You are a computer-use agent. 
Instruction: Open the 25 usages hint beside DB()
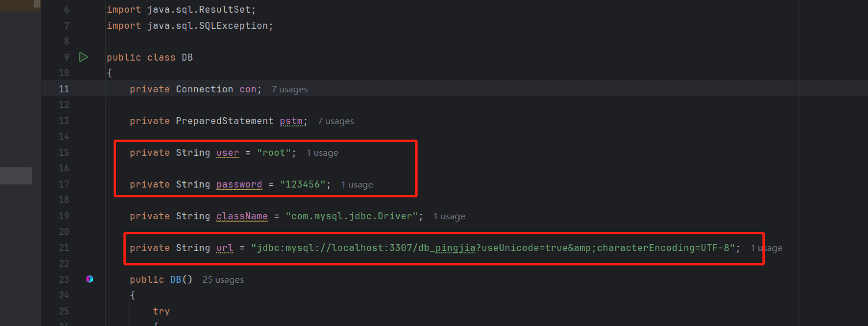(223, 280)
